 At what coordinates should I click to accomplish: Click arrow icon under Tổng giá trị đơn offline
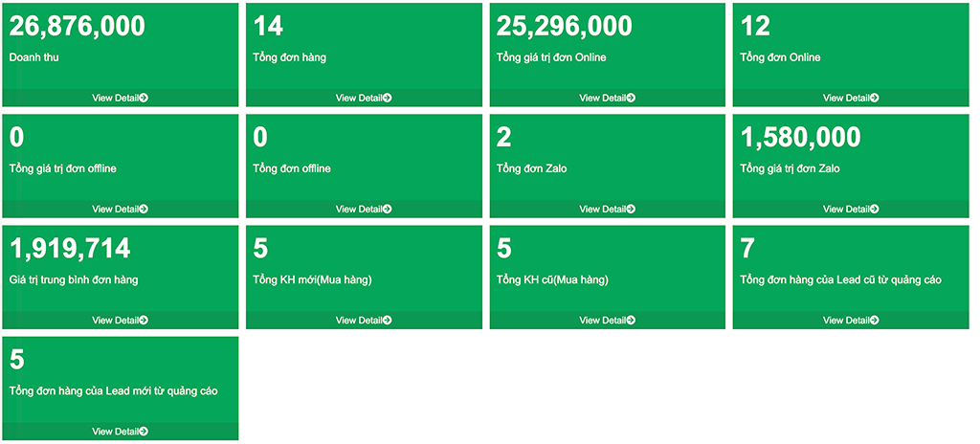pyautogui.click(x=144, y=209)
